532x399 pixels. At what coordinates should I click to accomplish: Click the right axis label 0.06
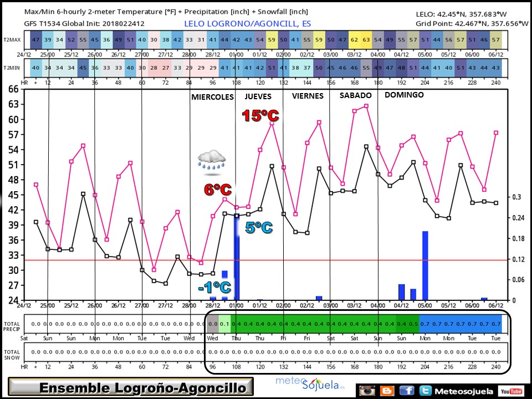[518, 279]
